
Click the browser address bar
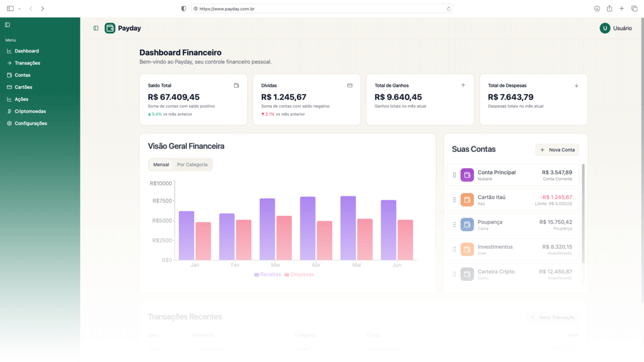click(322, 9)
